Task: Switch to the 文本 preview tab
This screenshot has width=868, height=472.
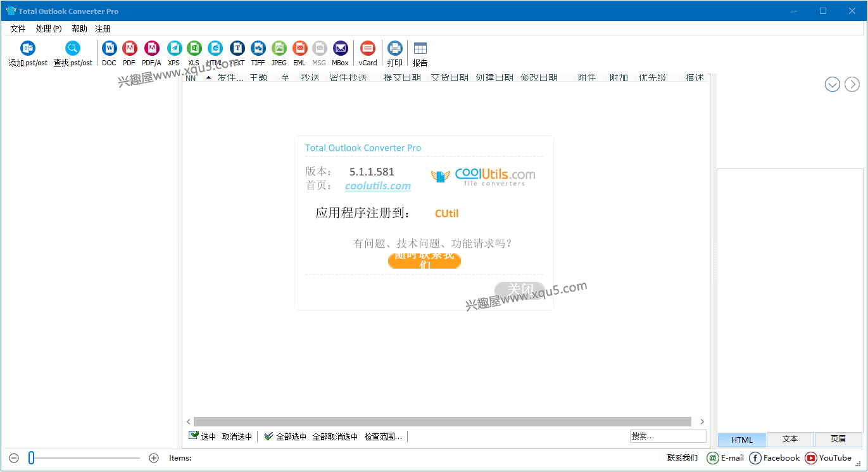Action: point(790,439)
